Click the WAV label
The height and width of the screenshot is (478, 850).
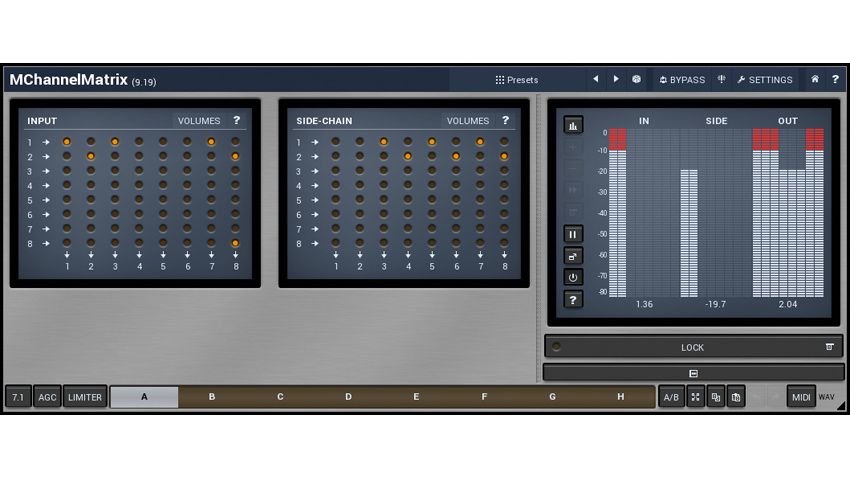tap(826, 397)
